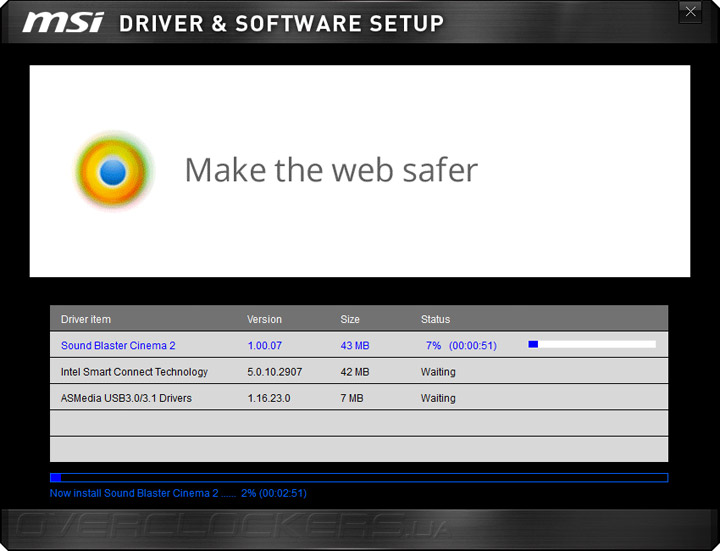The image size is (720, 551).
Task: Click the circular browser logo in the banner
Action: pos(113,171)
